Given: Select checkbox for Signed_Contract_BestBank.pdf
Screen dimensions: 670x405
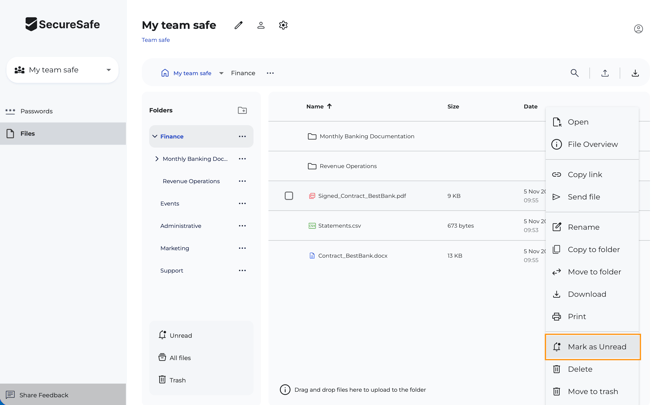Looking at the screenshot, I should point(289,196).
